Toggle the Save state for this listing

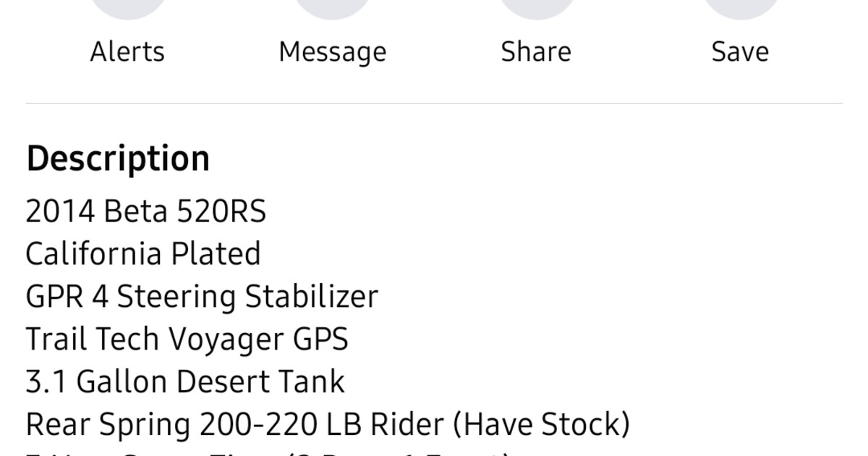click(x=740, y=29)
